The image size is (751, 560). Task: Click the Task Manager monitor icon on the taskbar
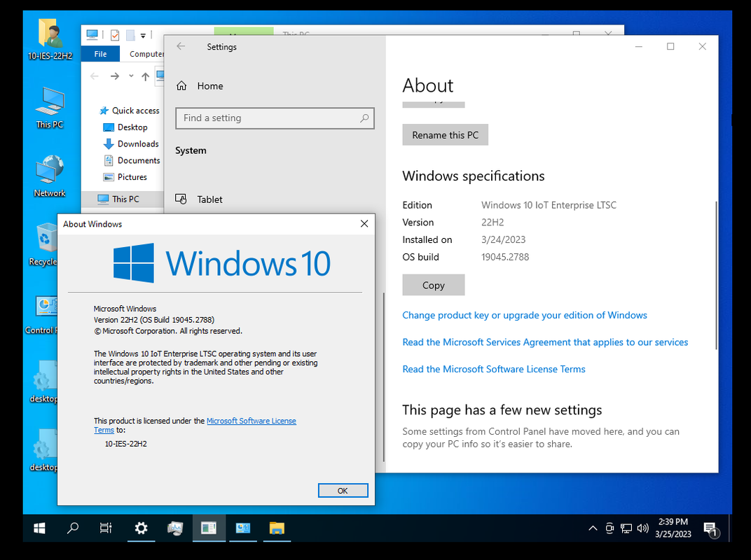(x=175, y=528)
